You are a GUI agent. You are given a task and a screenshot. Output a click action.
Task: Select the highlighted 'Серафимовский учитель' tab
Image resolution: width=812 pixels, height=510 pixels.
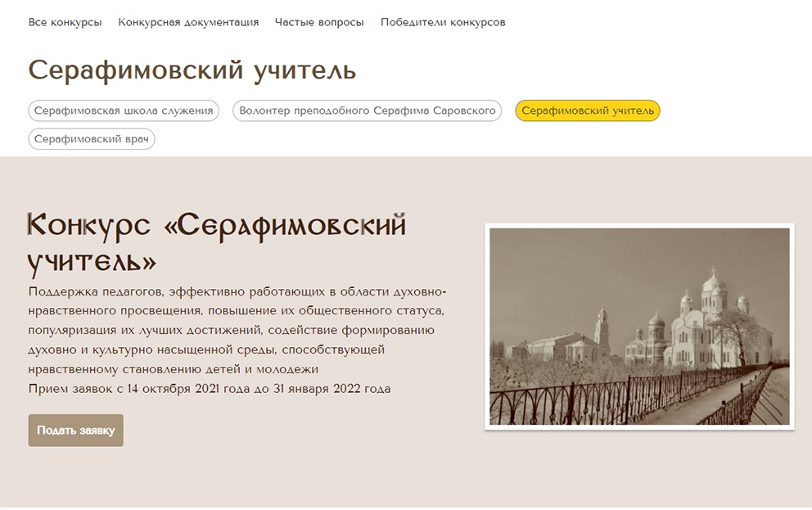click(587, 111)
